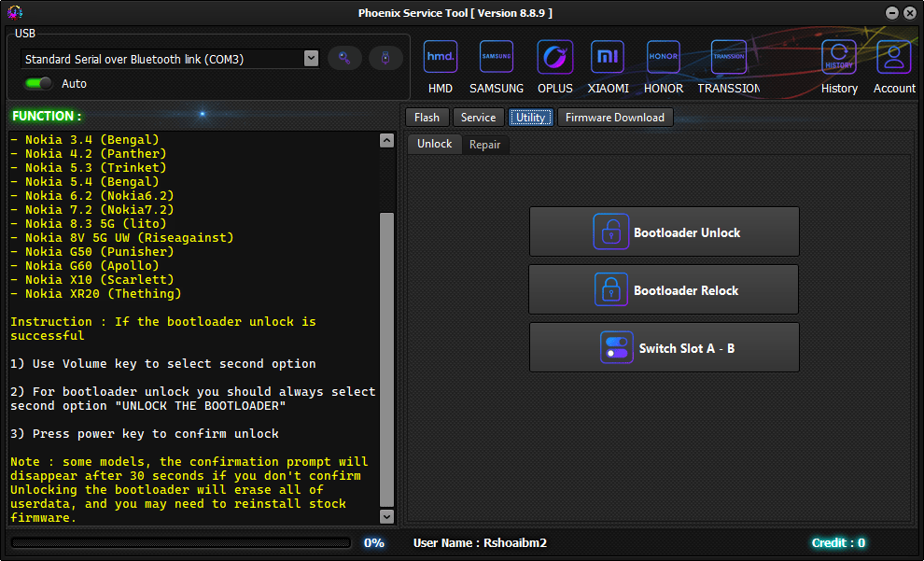This screenshot has height=561, width=924.
Task: Click the 'Nokia 5.4 (Bengal)' log line
Action: (x=85, y=182)
